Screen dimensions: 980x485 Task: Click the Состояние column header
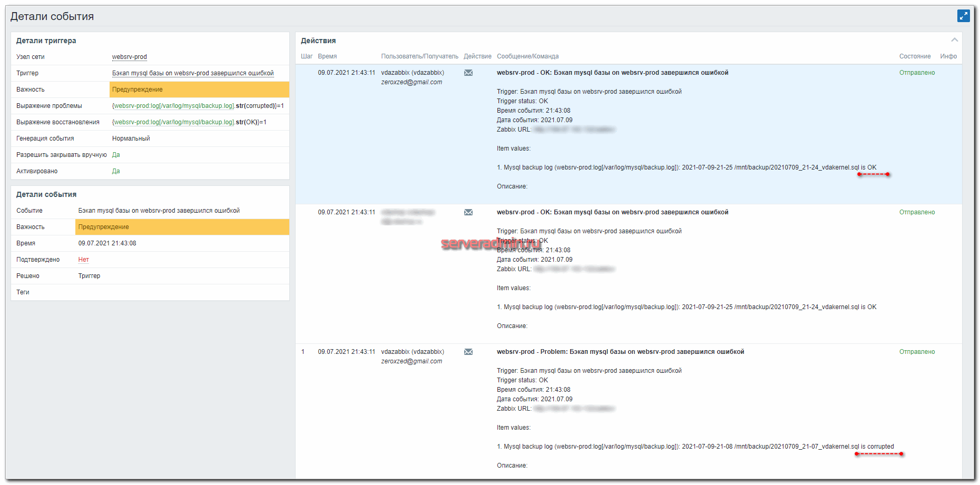coord(915,56)
